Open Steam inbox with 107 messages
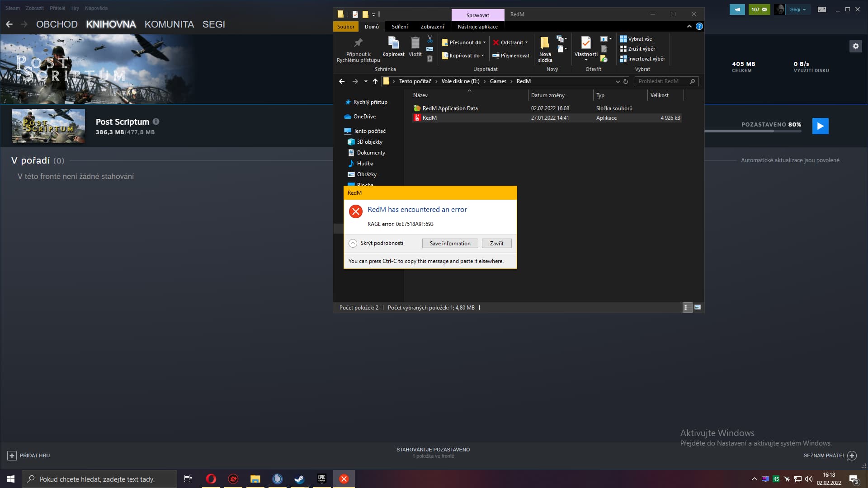 point(759,9)
